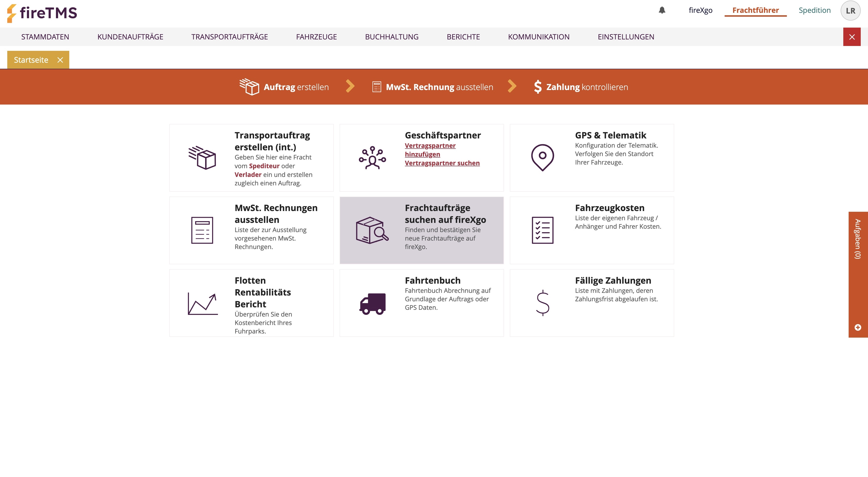Screen dimensions: 868x477
Task: Open the BERICHTE menu
Action: (463, 37)
